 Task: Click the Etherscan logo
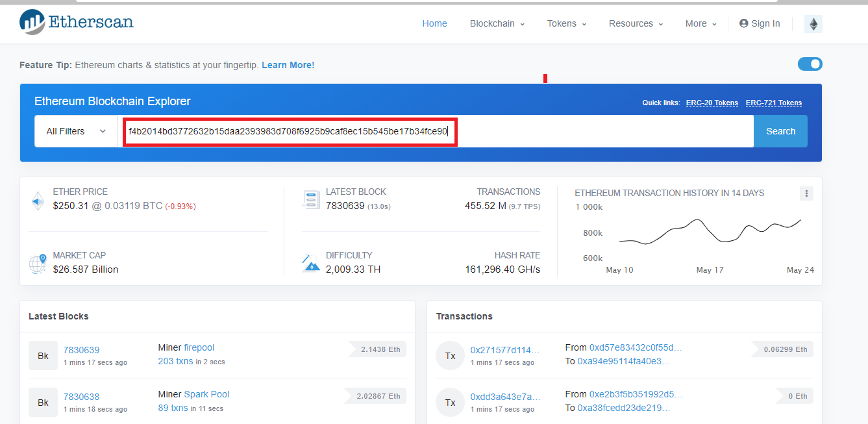(77, 22)
